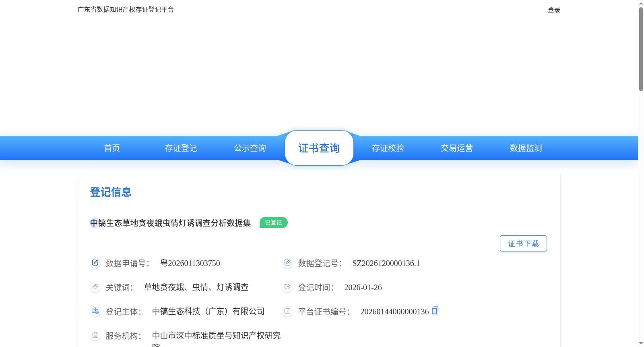This screenshot has width=644, height=347.
Task: Click the entity icon beside 登记主体
Action: pos(95,311)
